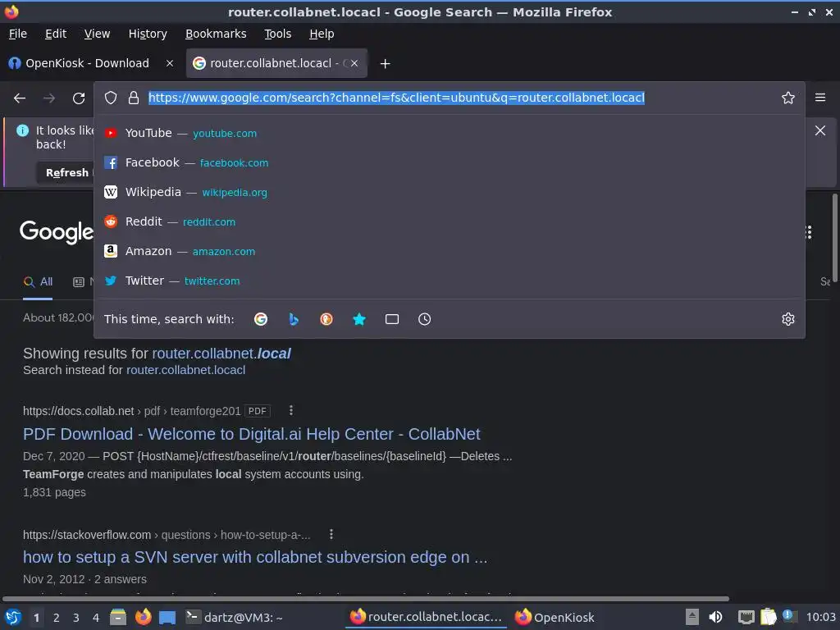The width and height of the screenshot is (840, 630).
Task: Open update notifier tray icon
Action: 788,616
